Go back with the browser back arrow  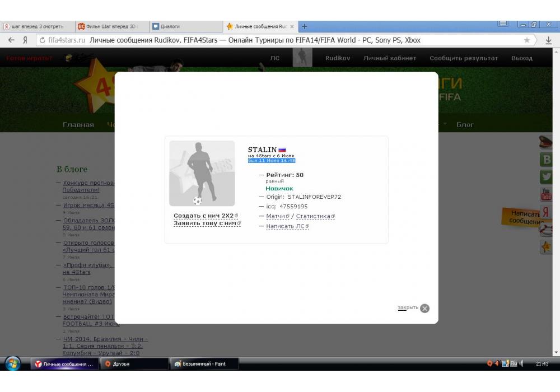(x=11, y=40)
